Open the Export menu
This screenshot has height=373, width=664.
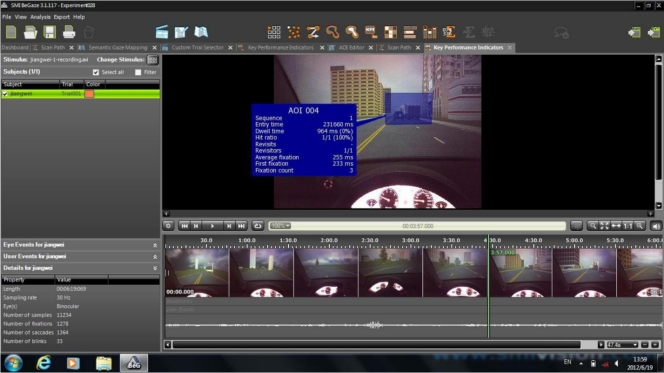point(61,17)
